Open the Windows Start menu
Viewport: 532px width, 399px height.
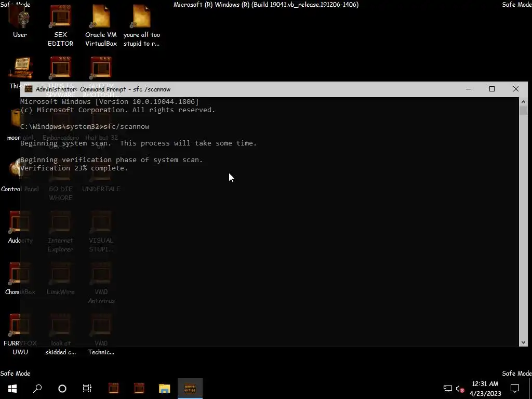[x=12, y=389]
